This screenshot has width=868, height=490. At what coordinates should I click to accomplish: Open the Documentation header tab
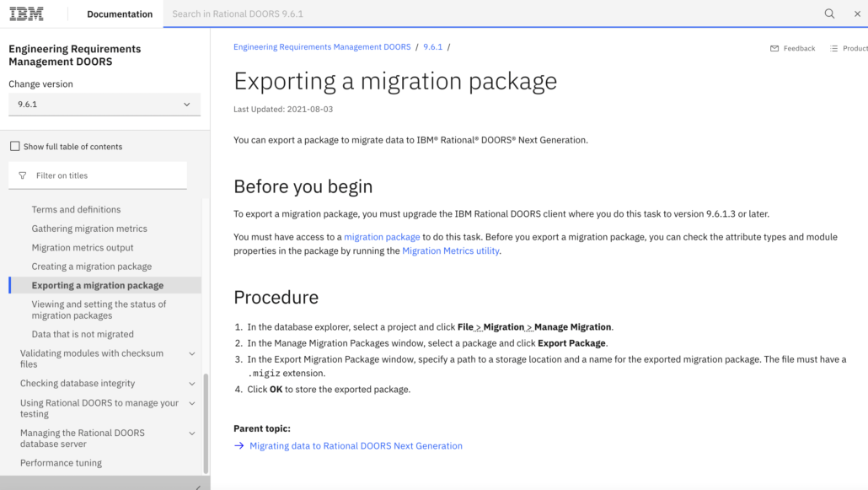(x=120, y=13)
